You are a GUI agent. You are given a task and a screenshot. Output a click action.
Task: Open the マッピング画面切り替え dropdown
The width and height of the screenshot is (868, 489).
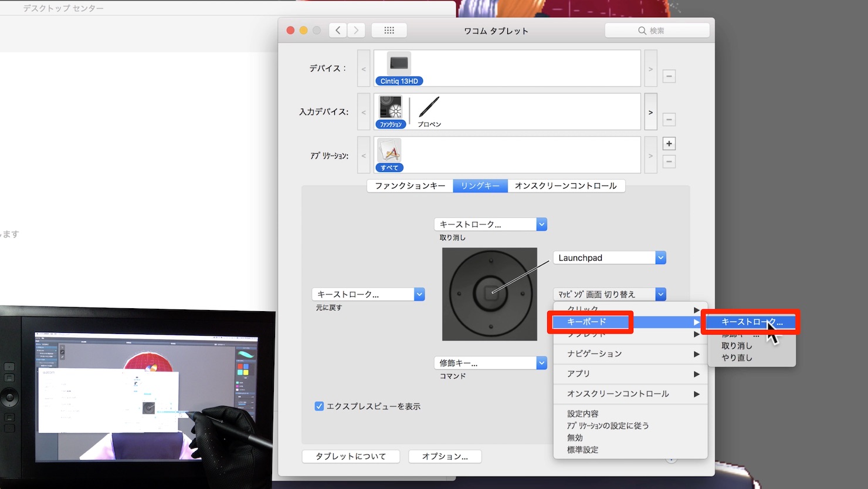click(609, 294)
